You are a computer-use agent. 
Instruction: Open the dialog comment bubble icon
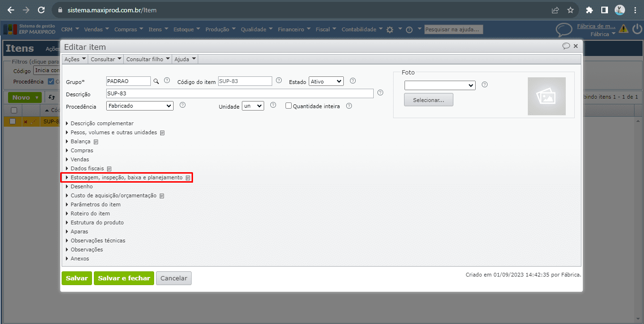point(566,46)
